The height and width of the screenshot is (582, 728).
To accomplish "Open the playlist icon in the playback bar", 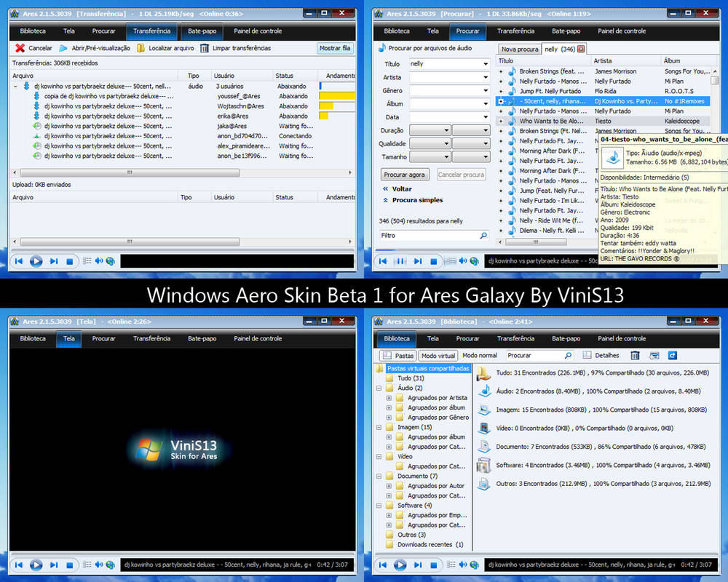I will tap(87, 262).
